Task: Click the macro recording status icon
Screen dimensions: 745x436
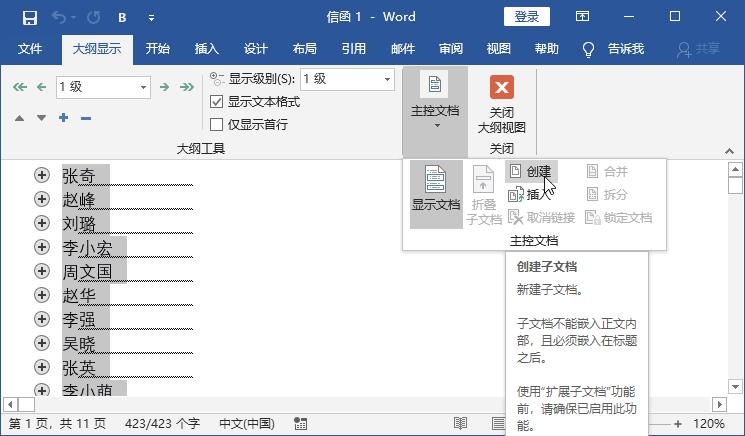Action: tap(300, 423)
